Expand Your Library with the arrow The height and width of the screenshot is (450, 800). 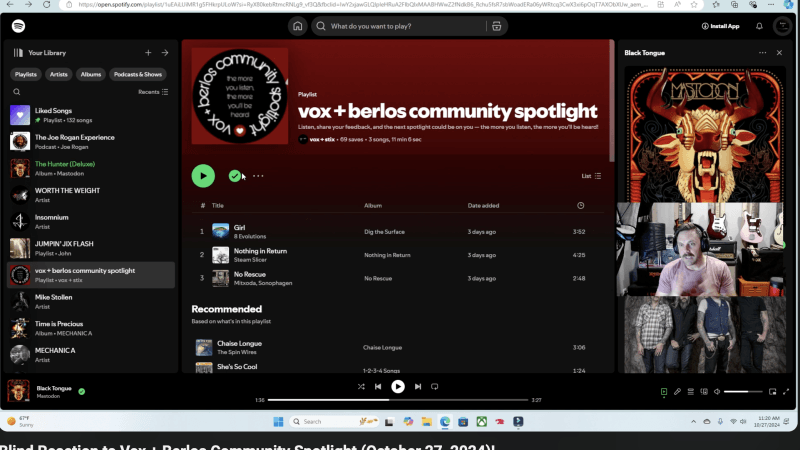165,53
